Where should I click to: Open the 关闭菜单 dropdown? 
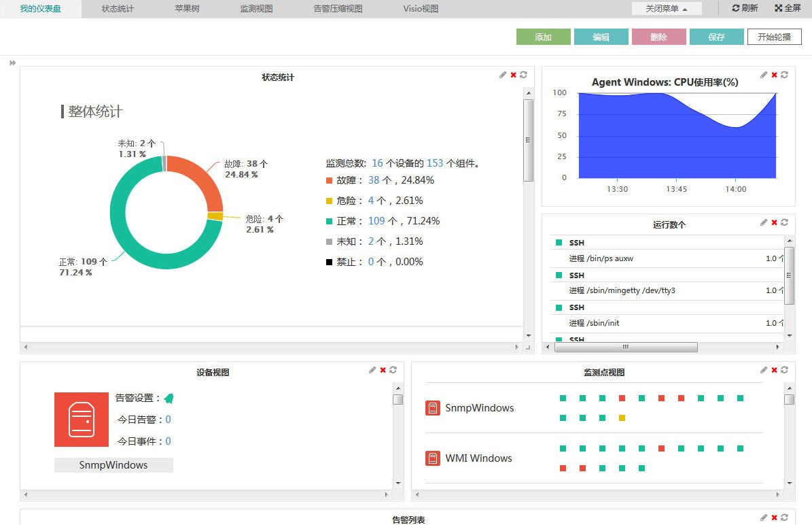point(667,9)
